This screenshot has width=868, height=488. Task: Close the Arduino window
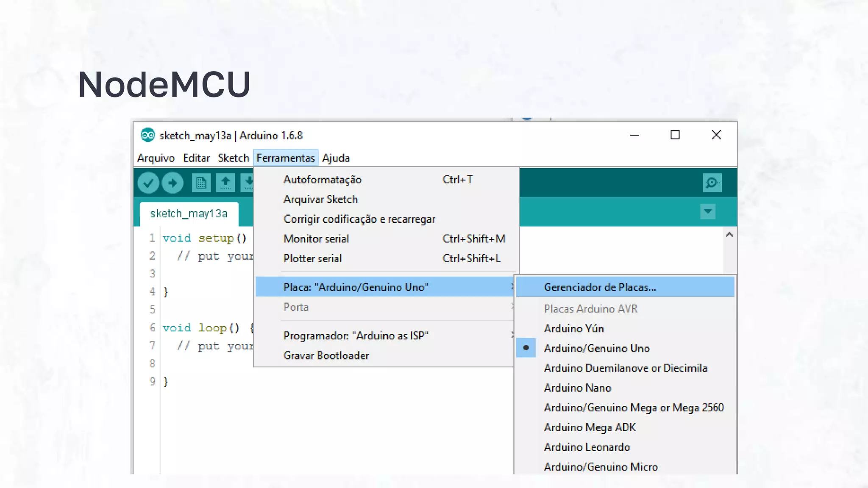coord(716,135)
